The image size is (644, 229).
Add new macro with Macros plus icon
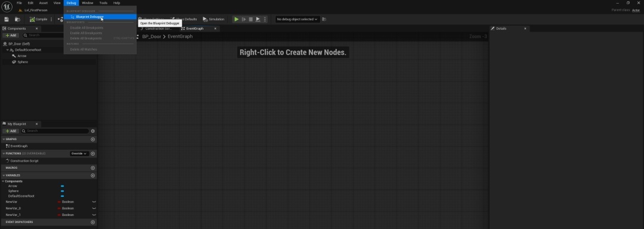[93, 168]
